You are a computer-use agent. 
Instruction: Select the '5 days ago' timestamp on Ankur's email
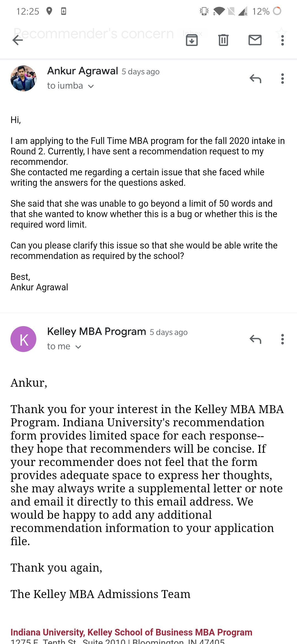point(141,71)
